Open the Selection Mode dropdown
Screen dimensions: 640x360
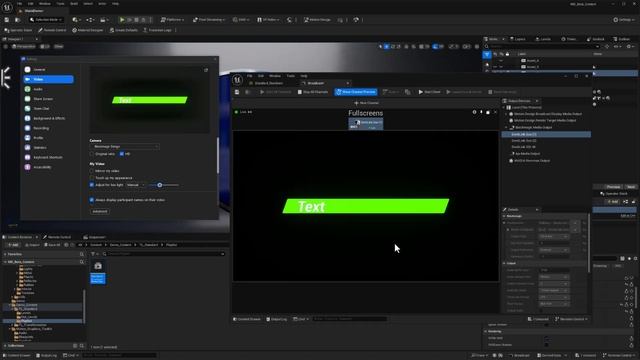(46, 20)
